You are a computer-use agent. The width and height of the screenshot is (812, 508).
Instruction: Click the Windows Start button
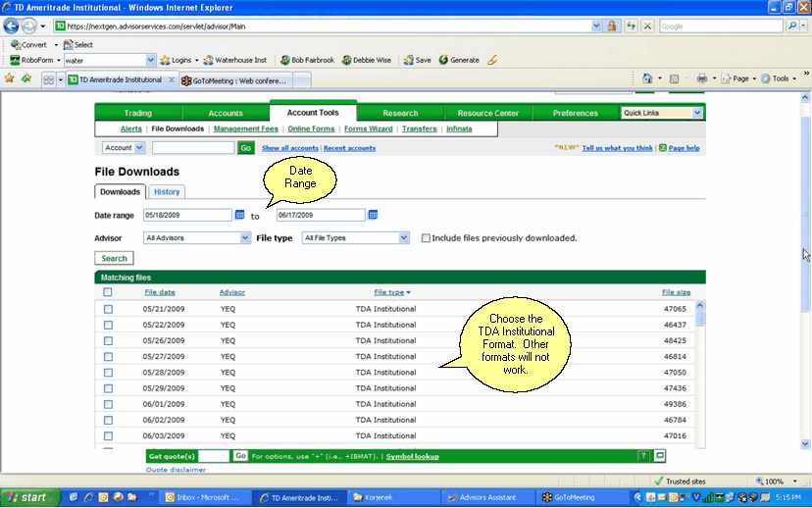pyautogui.click(x=29, y=497)
